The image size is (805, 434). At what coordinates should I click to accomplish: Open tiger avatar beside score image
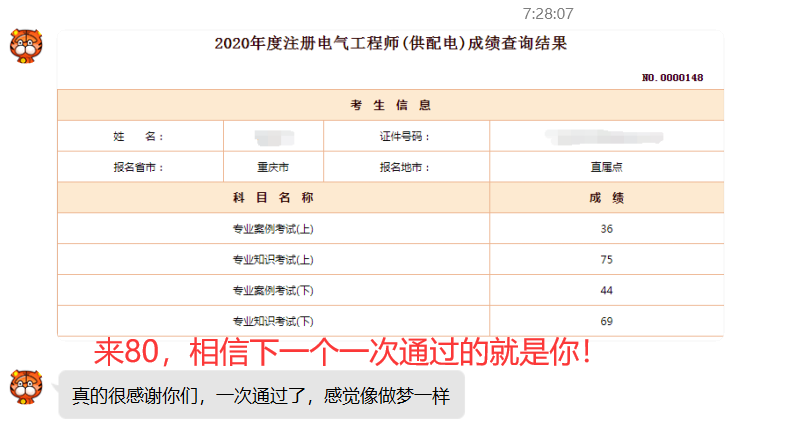point(26,46)
